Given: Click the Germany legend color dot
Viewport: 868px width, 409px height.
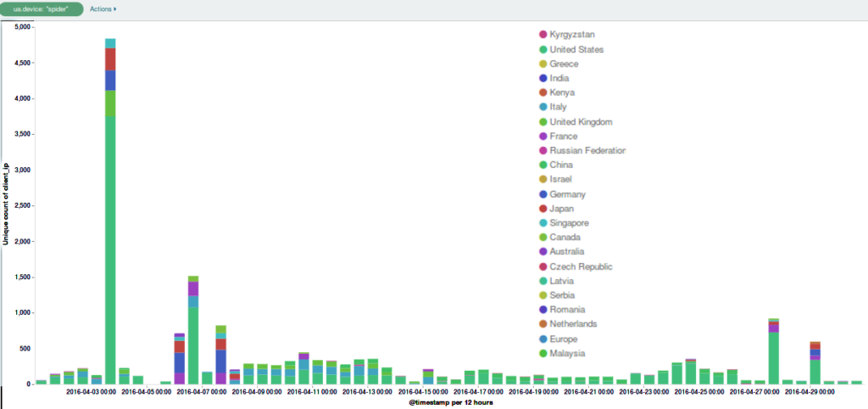Looking at the screenshot, I should (x=542, y=194).
